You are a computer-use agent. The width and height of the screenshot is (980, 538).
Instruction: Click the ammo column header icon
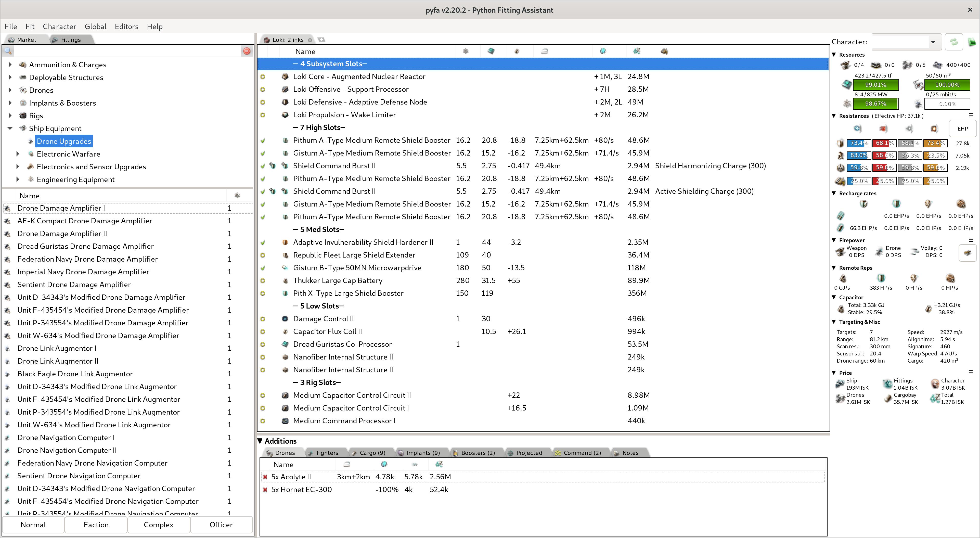[x=664, y=51]
